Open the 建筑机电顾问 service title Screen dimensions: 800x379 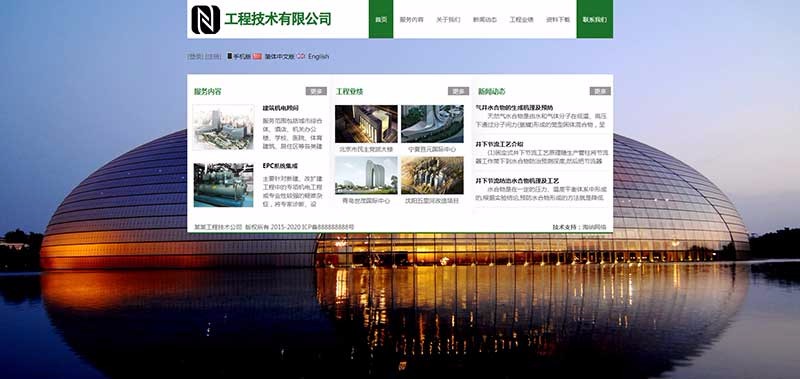(x=281, y=108)
